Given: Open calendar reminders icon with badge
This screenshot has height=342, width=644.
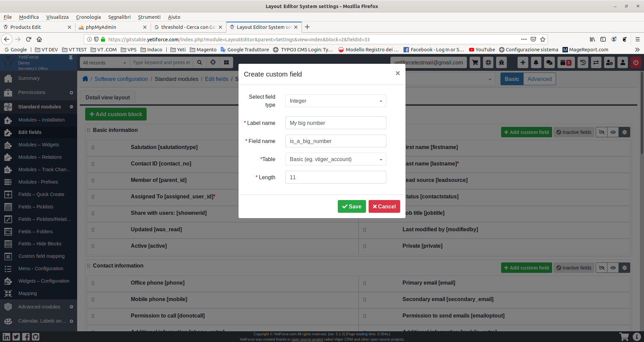Looking at the screenshot, I should coord(566,62).
